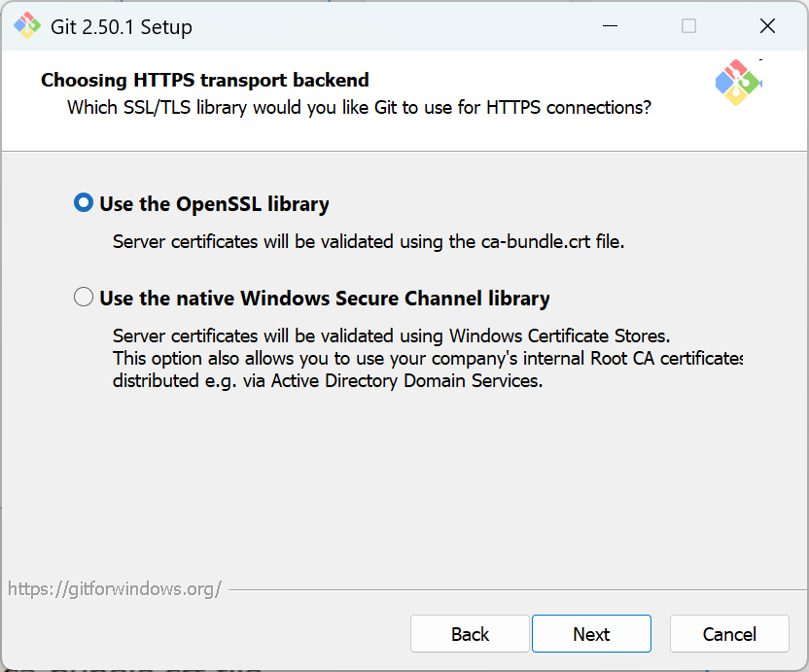Open the https://gitforwindows.org/ link
The image size is (809, 672).
coord(115,589)
